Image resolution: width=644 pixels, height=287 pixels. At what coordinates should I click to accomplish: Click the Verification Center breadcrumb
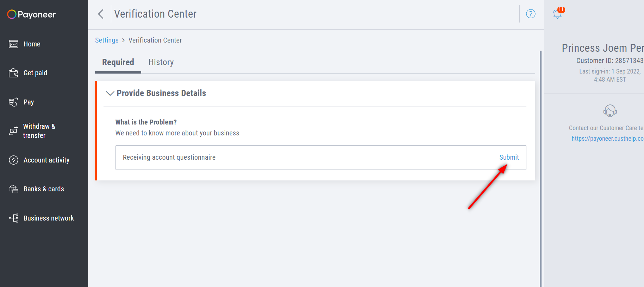[x=155, y=40]
